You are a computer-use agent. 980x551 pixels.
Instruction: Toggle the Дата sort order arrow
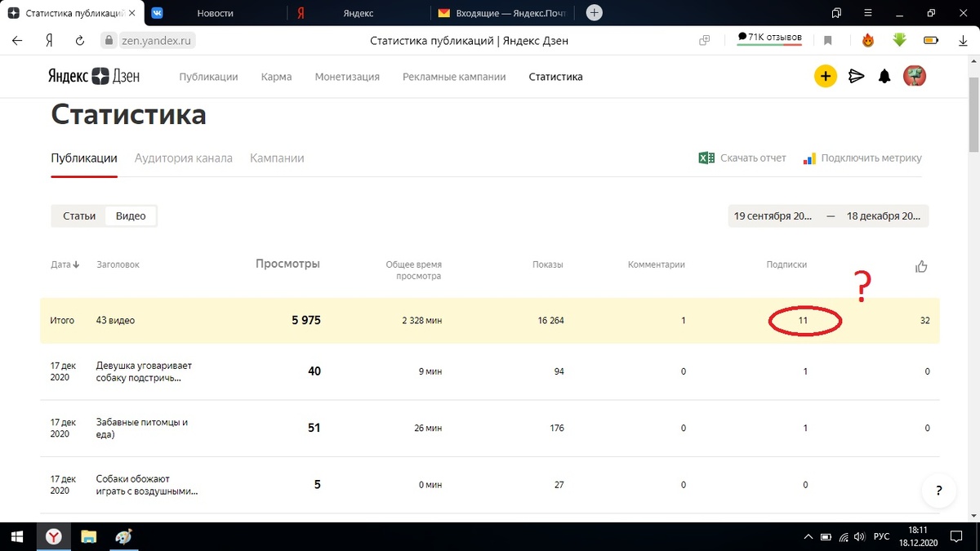[x=76, y=264]
